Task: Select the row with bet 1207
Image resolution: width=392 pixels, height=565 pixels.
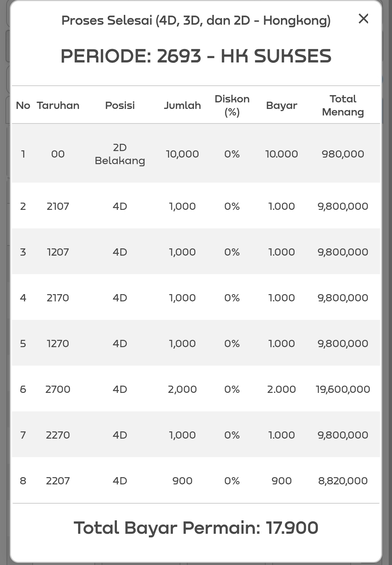Action: (x=58, y=252)
